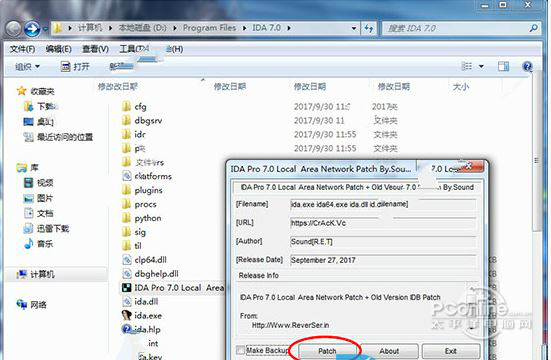Click 本地磁盘 (D:) in the address breadcrumb

[142, 28]
